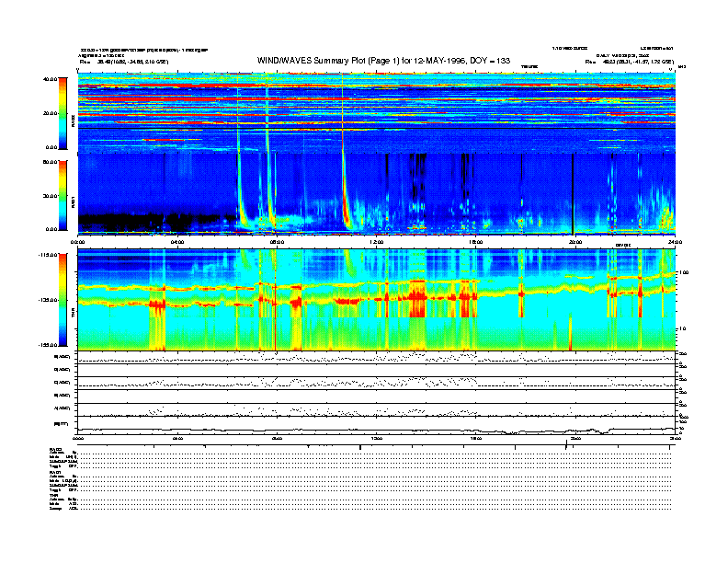Click the first dotted angle plot under TNR
This screenshot has width=728, height=563.
(x=377, y=357)
